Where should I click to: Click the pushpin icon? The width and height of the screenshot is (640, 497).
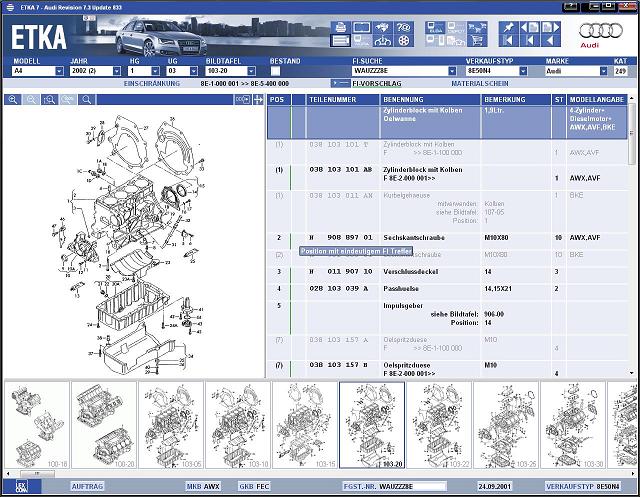tap(509, 28)
